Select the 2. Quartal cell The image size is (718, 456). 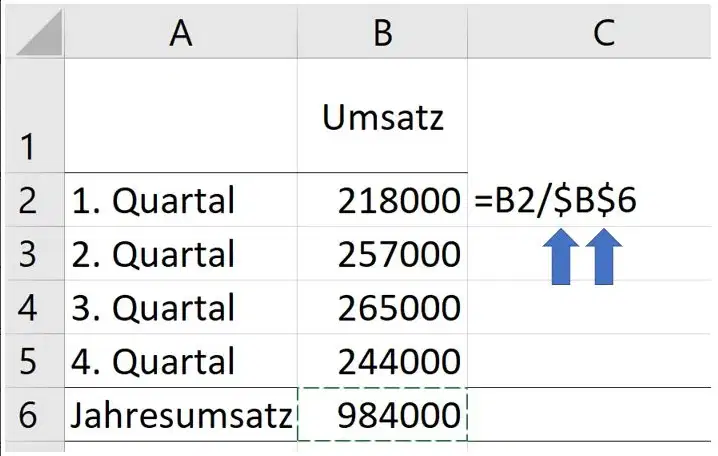(x=181, y=253)
